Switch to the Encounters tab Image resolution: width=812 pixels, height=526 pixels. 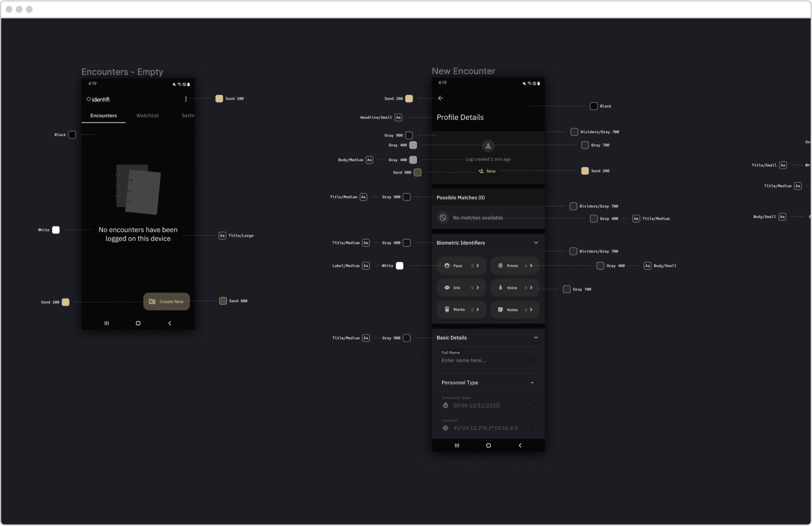(x=103, y=116)
